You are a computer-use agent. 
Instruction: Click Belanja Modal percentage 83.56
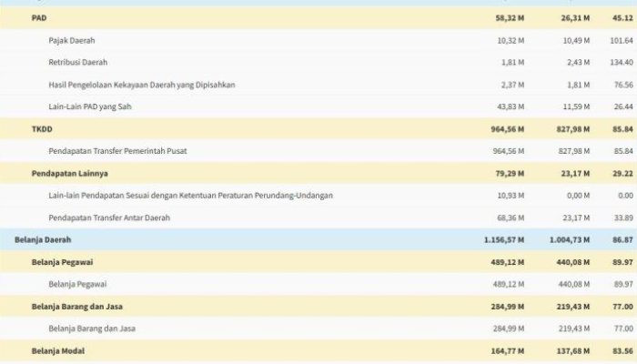pos(622,350)
